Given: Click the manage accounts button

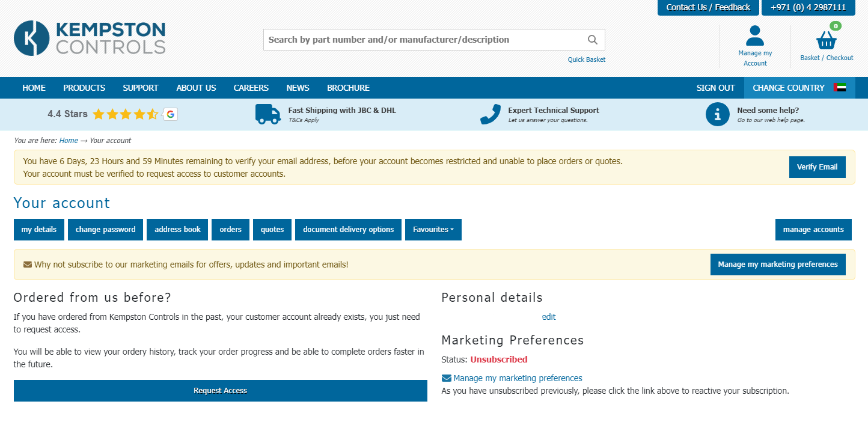Looking at the screenshot, I should (813, 230).
